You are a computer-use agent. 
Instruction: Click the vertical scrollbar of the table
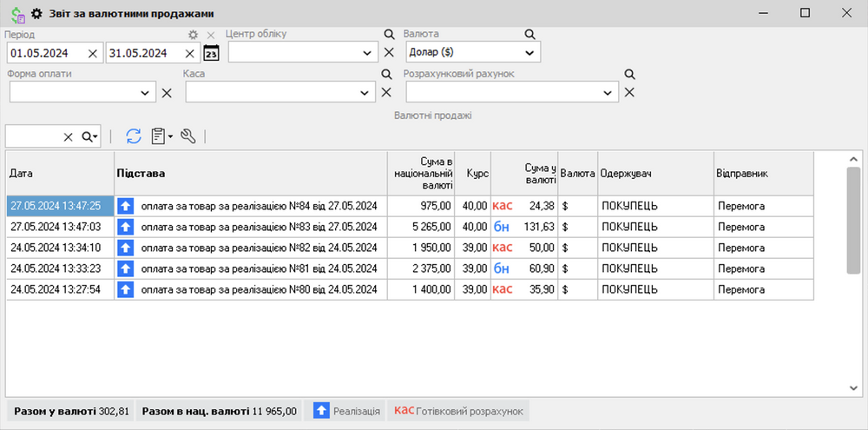[x=853, y=222]
